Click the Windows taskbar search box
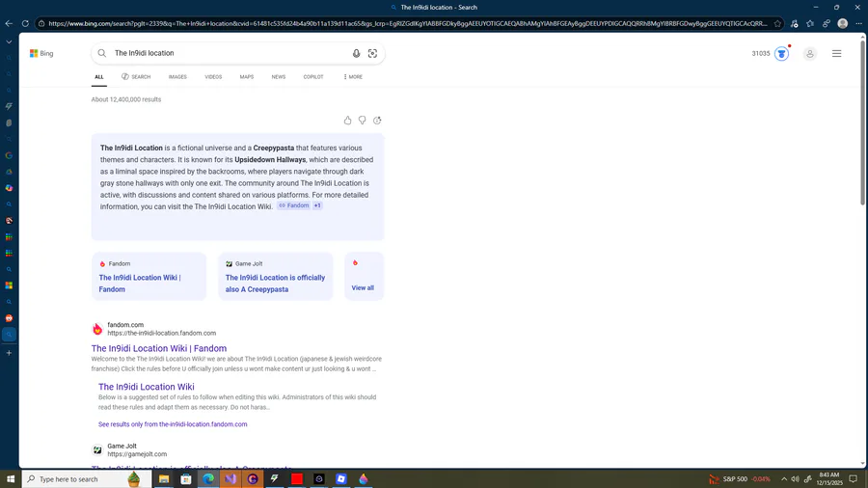 coord(87,478)
